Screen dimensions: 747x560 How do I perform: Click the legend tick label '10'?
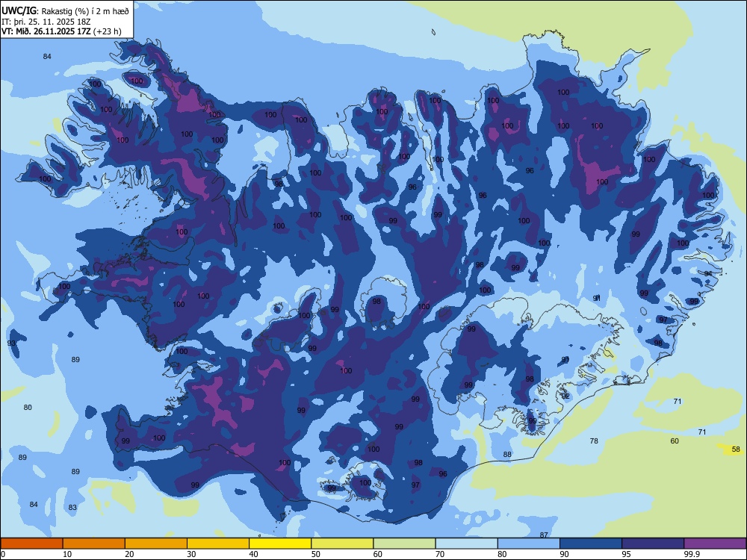pos(67,554)
